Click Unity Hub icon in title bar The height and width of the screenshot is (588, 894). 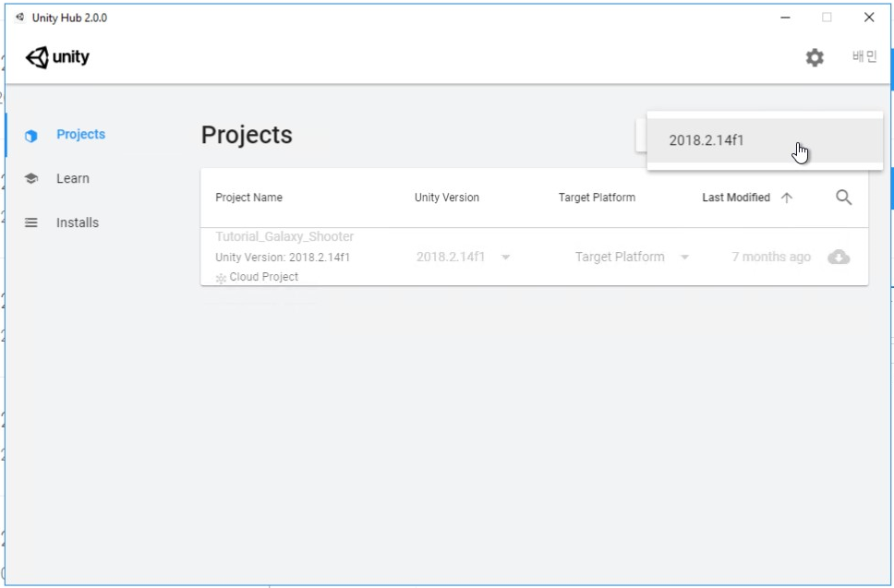point(20,18)
